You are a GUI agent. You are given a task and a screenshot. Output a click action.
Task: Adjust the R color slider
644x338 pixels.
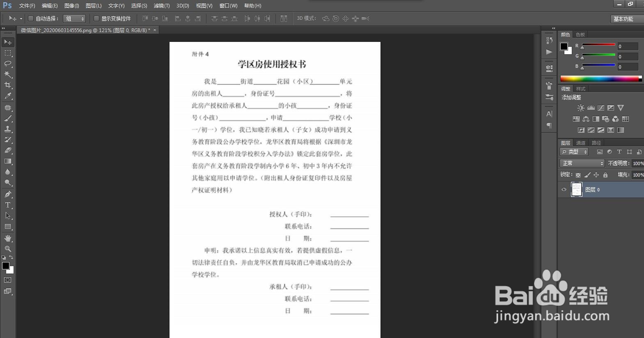coord(598,45)
